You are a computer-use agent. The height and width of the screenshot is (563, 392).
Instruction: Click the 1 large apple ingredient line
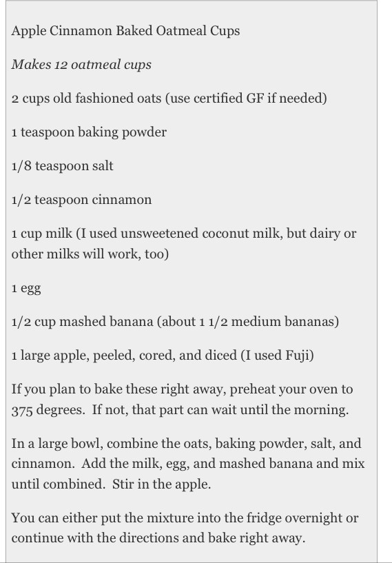(163, 356)
